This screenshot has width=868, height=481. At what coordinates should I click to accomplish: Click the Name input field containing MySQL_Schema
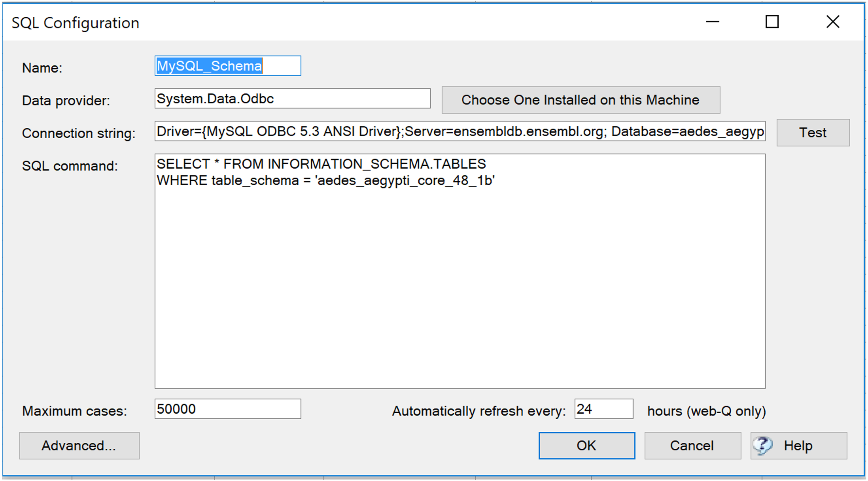pyautogui.click(x=228, y=66)
